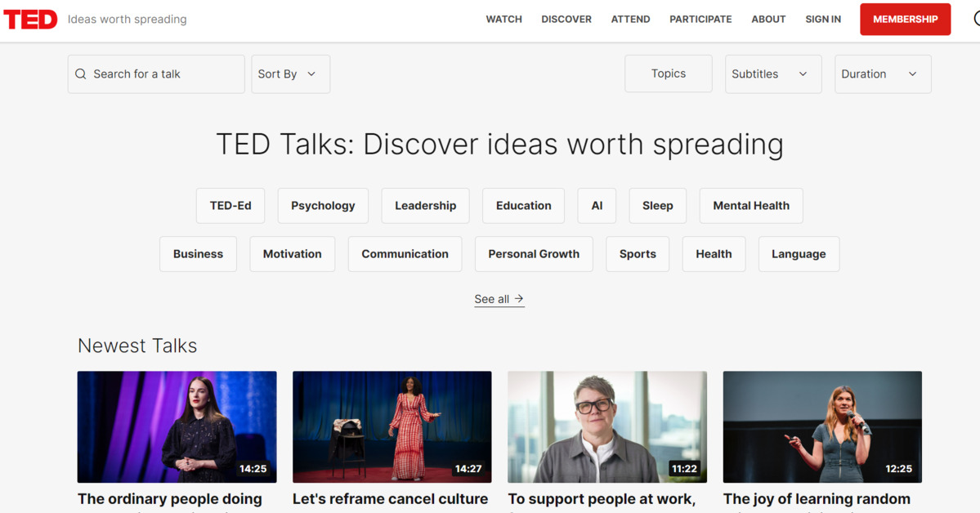Select the Psychology topic chip
Screen dimensions: 980x513
323,206
